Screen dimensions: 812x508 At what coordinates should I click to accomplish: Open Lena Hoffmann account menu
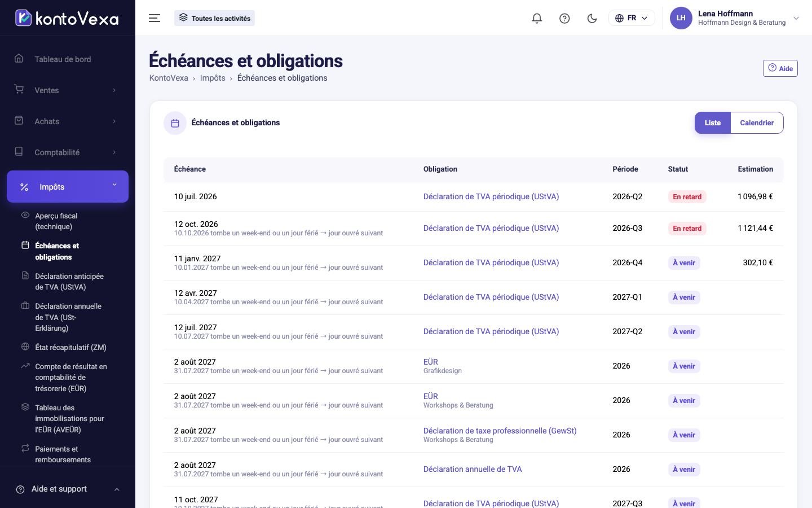click(734, 18)
